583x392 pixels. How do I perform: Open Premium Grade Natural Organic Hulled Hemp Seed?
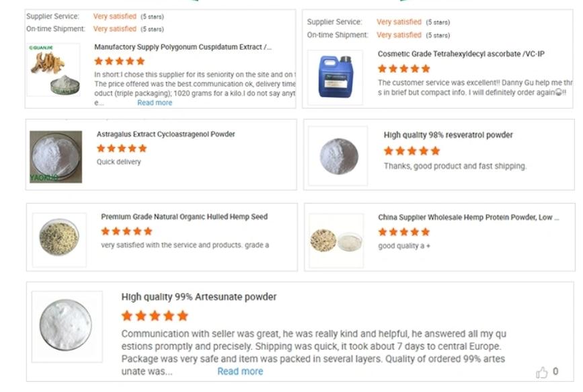[184, 217]
